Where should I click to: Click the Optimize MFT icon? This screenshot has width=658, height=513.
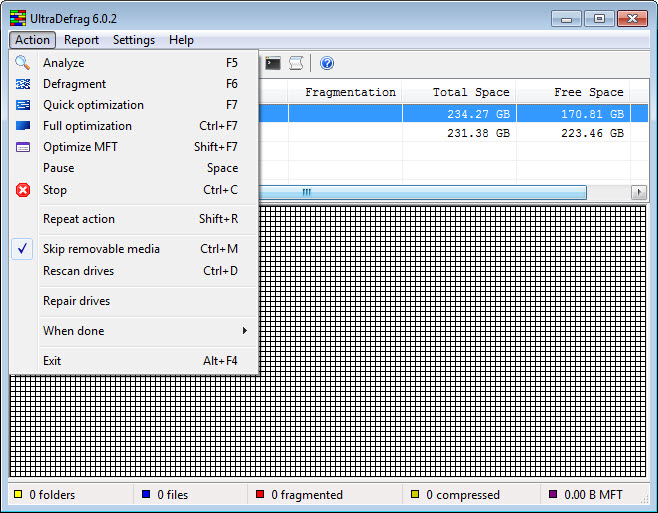(23, 147)
